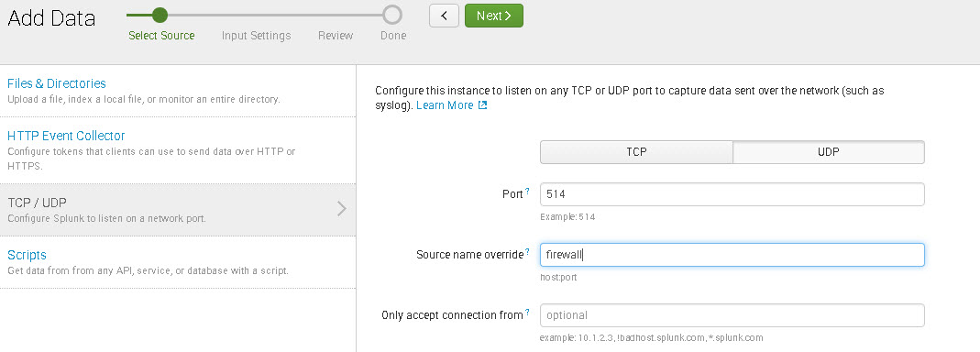Open the Files & Directories source
Screen dimensions: 980x352
[57, 83]
